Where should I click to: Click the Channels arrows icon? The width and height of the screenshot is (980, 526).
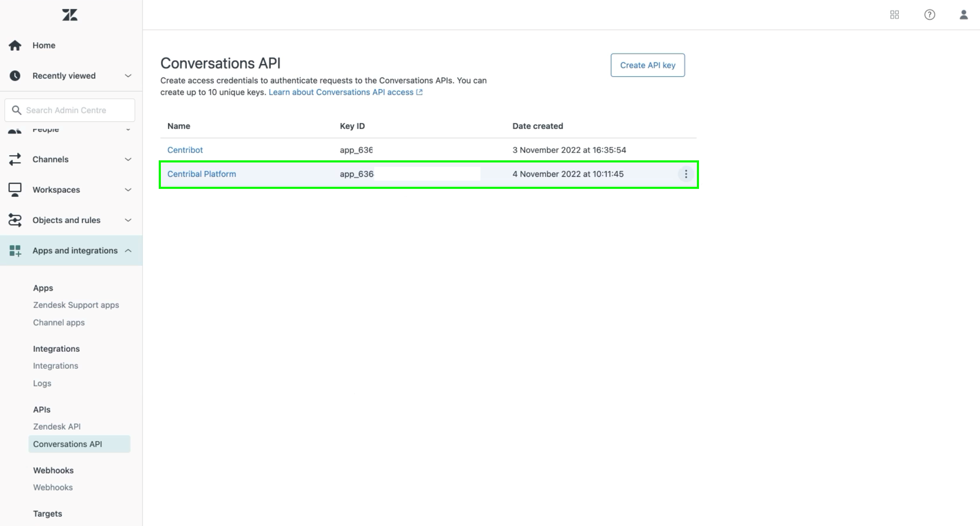pos(15,159)
